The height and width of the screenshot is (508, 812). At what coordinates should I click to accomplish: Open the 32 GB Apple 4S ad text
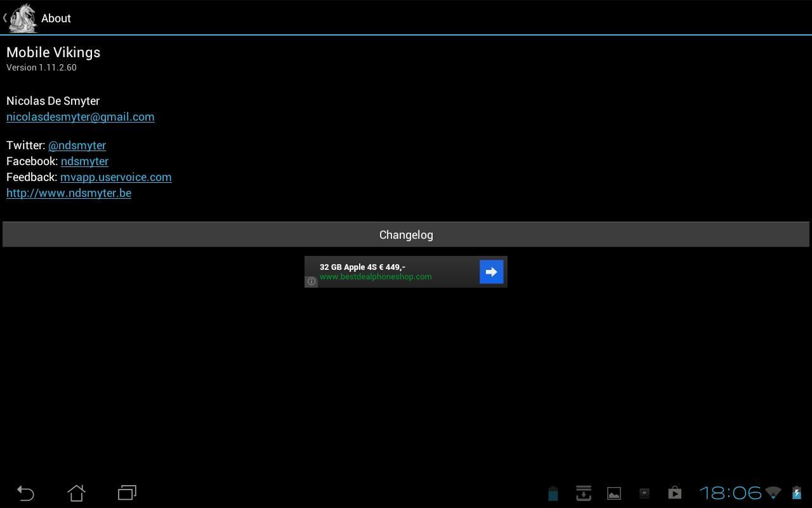tap(362, 267)
